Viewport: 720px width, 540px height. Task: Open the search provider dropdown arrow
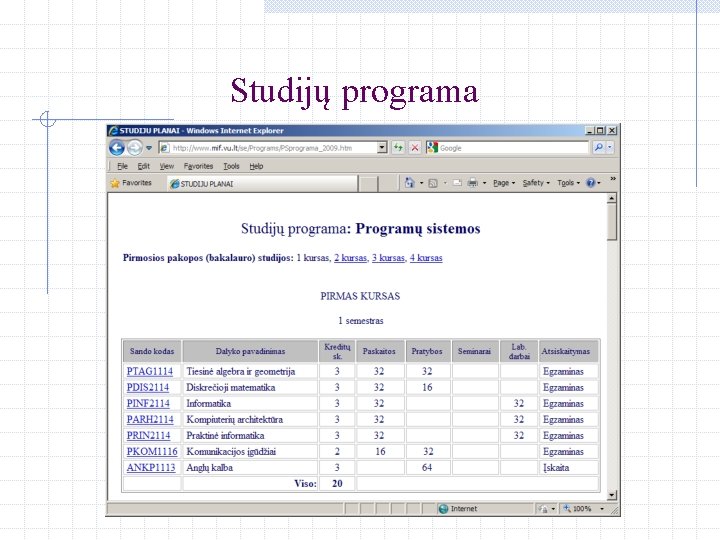tap(610, 148)
